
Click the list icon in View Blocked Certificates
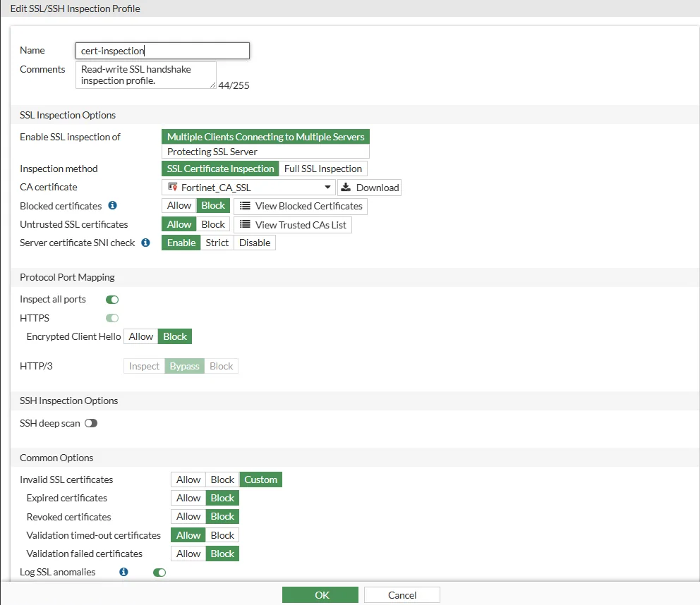245,206
